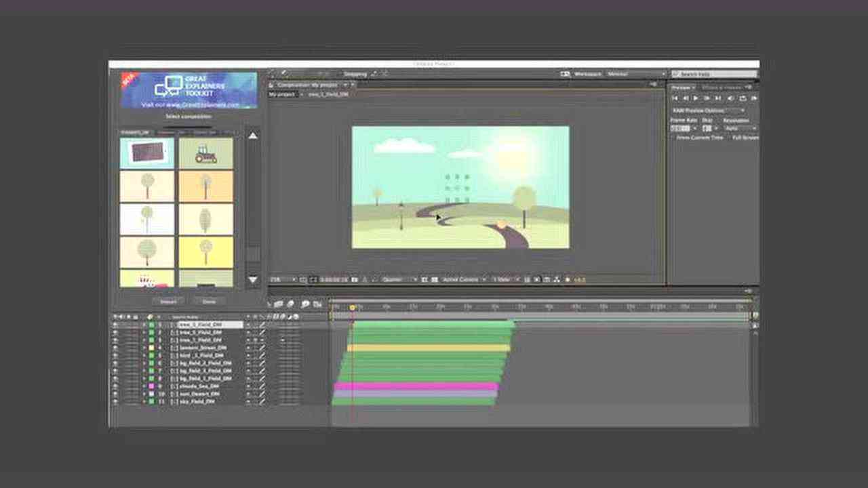Hide layer 1 tree_3_Field_DM with its eye icon
The image size is (868, 488).
[115, 325]
